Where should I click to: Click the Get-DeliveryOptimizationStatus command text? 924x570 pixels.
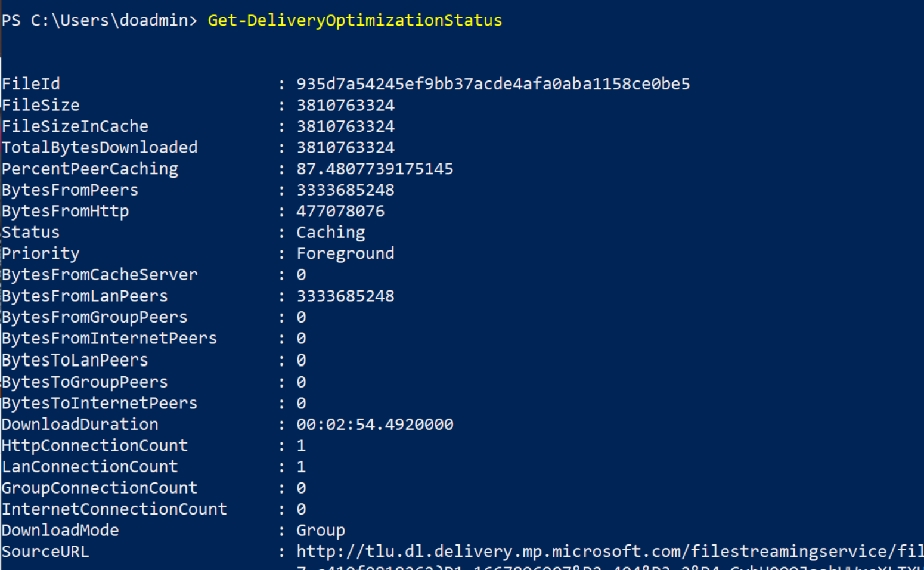355,20
